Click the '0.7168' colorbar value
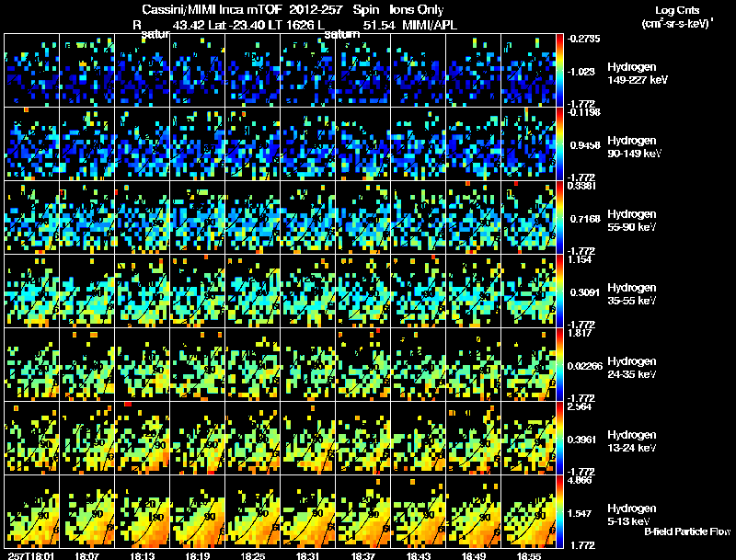736x560 pixels. coord(585,219)
